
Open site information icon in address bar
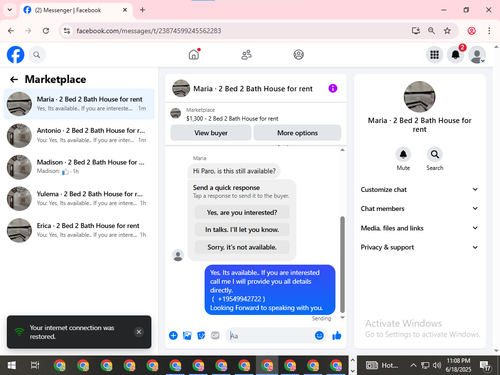pyautogui.click(x=67, y=31)
